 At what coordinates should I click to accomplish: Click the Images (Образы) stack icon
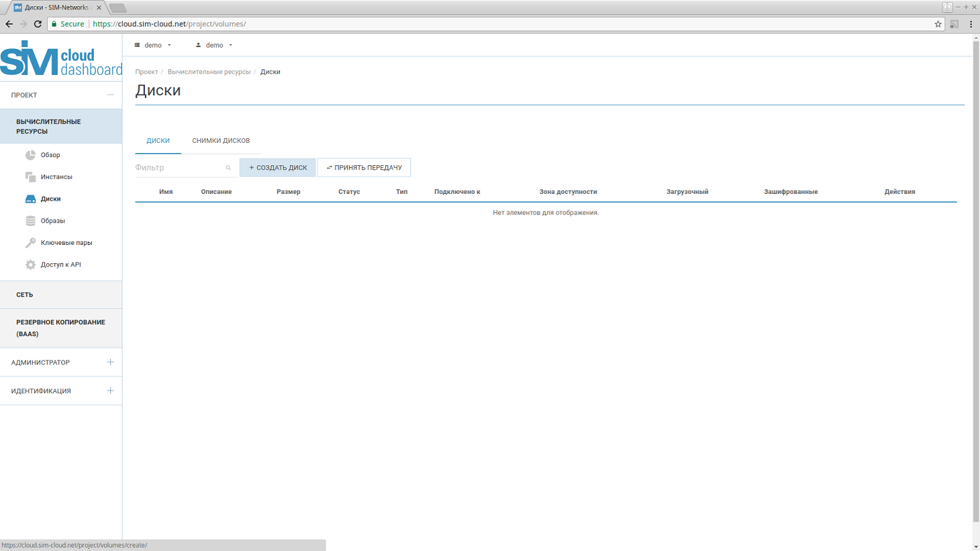[x=30, y=221]
